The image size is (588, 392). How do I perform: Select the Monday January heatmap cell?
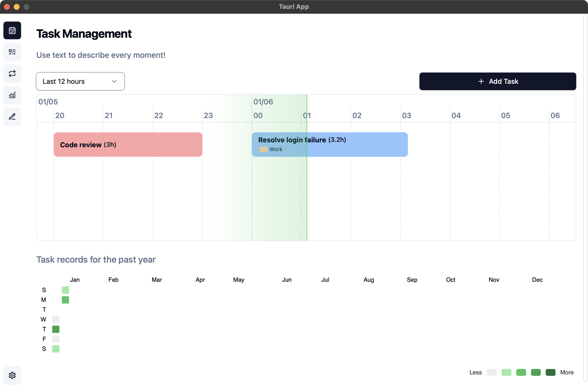tap(65, 300)
